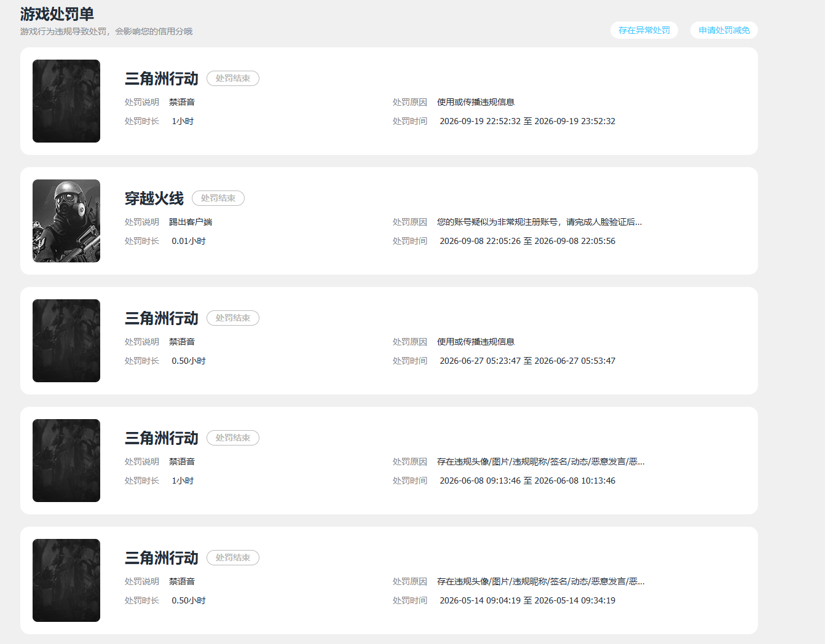Click the 申请处罚减免 button
The height and width of the screenshot is (644, 825).
[724, 30]
